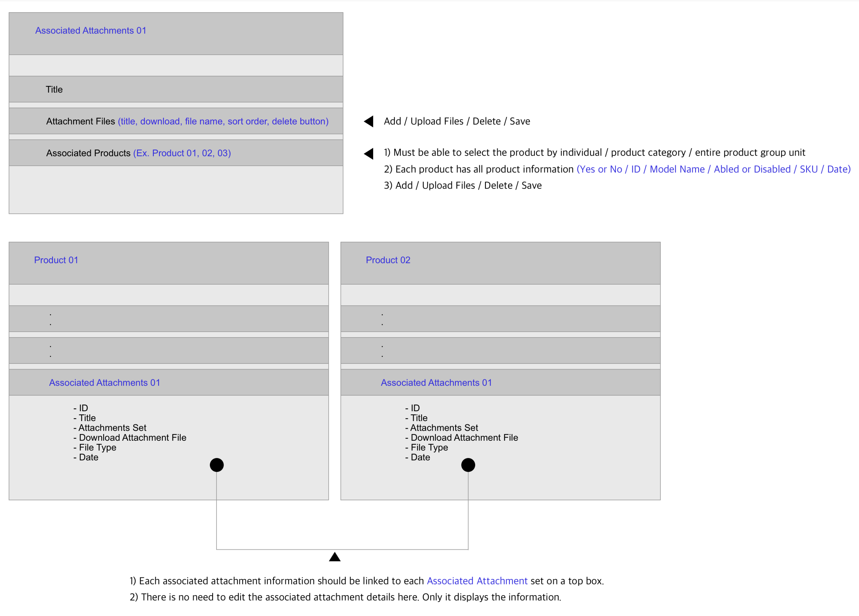This screenshot has height=616, width=859.
Task: Click the Associated Products row label
Action: pos(88,153)
